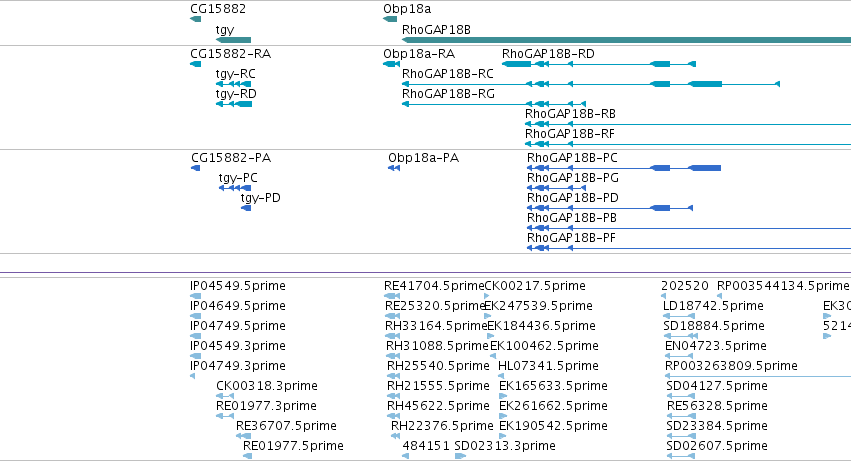Select EST EK100462.5prime
Viewport: 851px width, 461px height.
tap(544, 346)
